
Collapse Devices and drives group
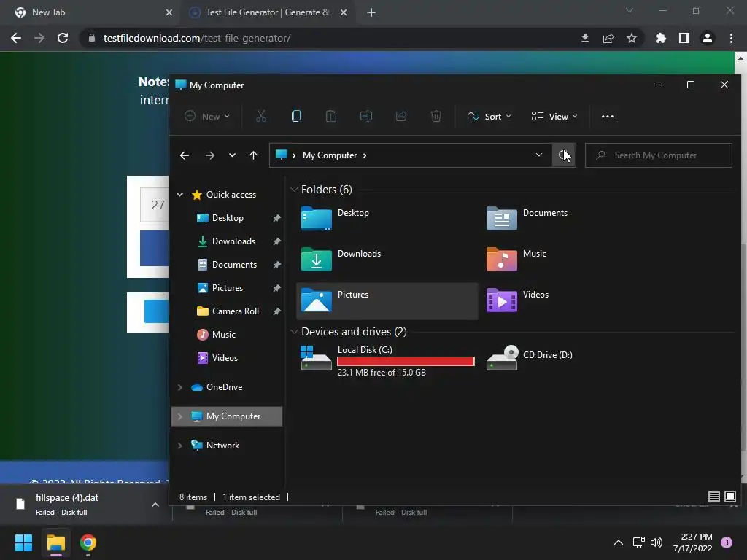[294, 332]
